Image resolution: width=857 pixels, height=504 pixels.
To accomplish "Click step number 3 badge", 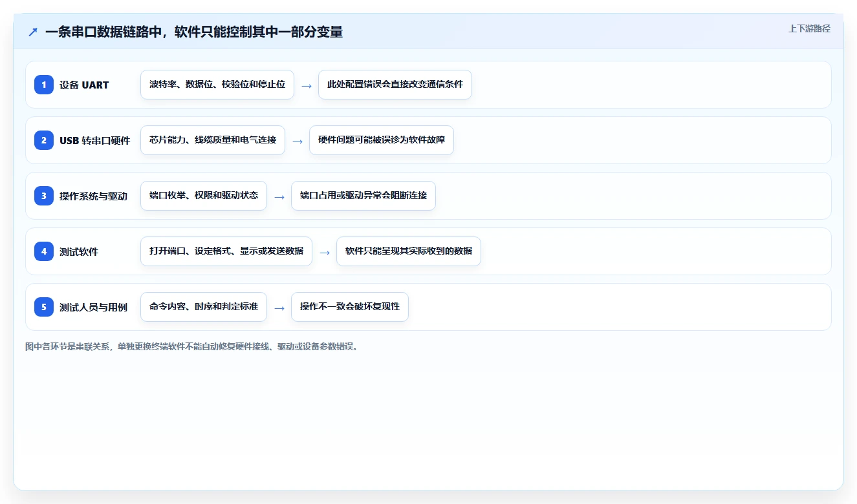I will tap(44, 196).
